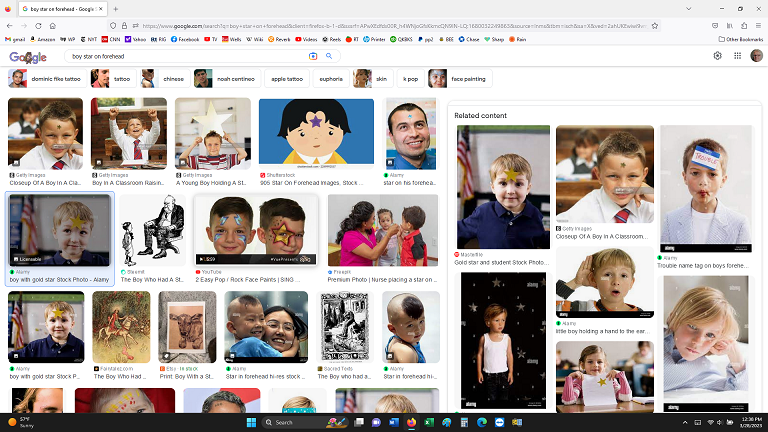Click the magnifier search icon in search box
Image resolution: width=768 pixels, height=432 pixels.
[328, 56]
